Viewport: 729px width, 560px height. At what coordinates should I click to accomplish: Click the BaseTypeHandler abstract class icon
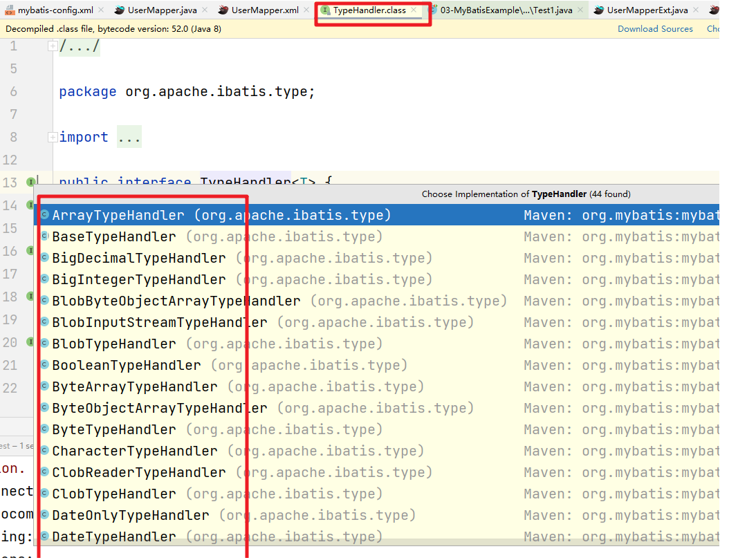(x=45, y=236)
